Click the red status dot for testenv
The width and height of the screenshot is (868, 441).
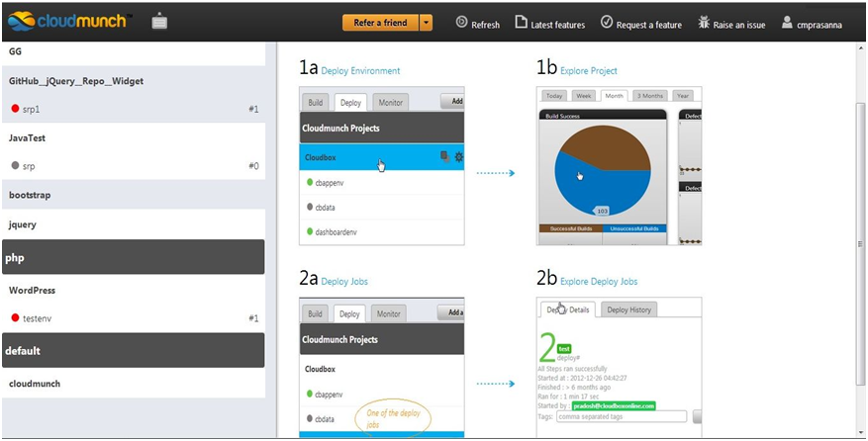pos(15,317)
